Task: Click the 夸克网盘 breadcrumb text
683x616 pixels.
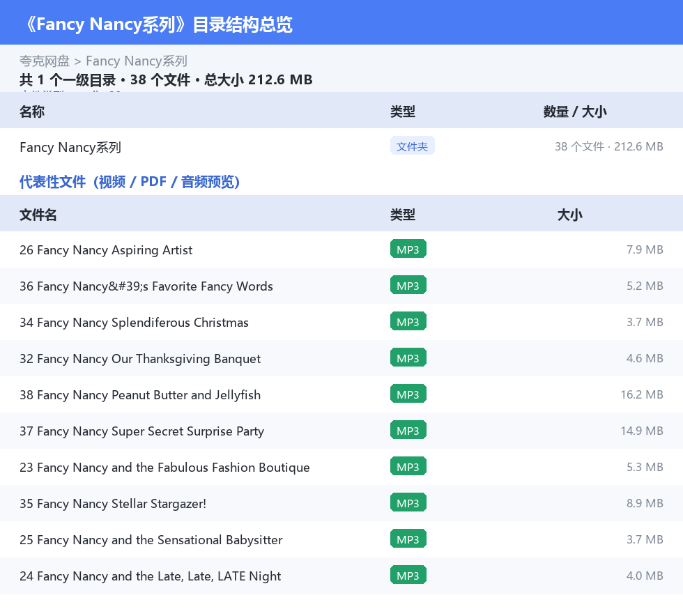Action: point(45,61)
